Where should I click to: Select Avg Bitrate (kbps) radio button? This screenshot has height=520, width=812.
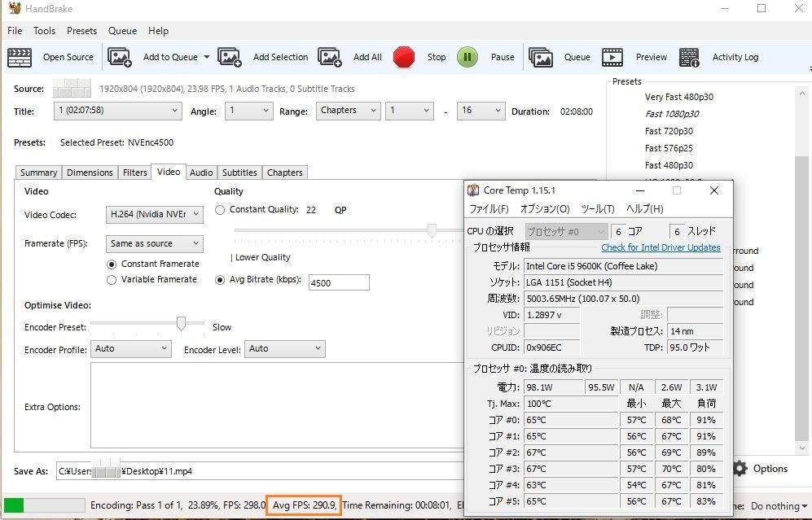click(x=220, y=280)
